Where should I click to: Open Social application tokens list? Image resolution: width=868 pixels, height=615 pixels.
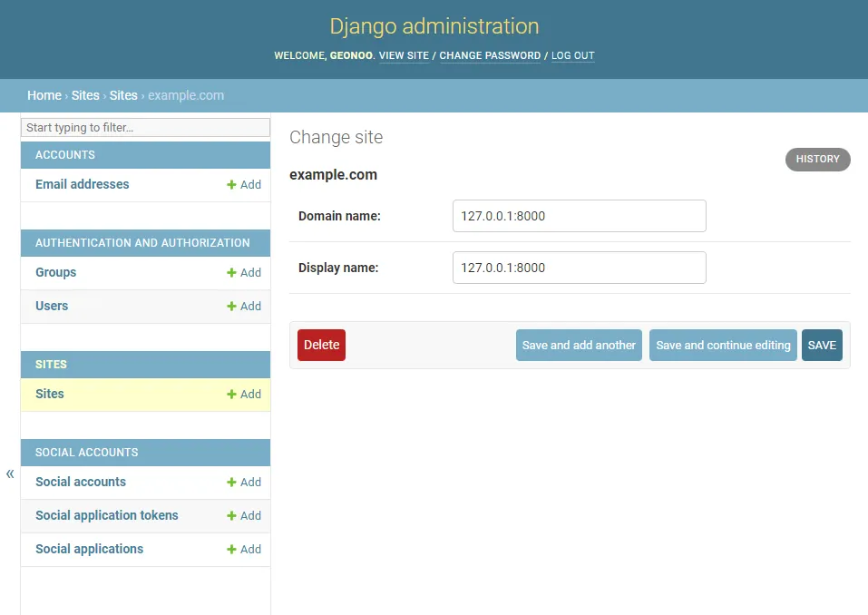click(107, 515)
